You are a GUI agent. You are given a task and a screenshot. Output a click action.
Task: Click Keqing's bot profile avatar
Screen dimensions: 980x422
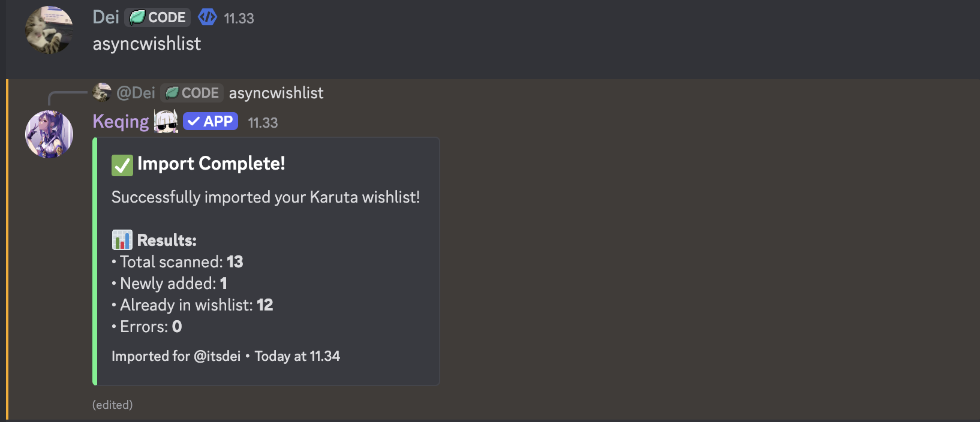point(49,134)
